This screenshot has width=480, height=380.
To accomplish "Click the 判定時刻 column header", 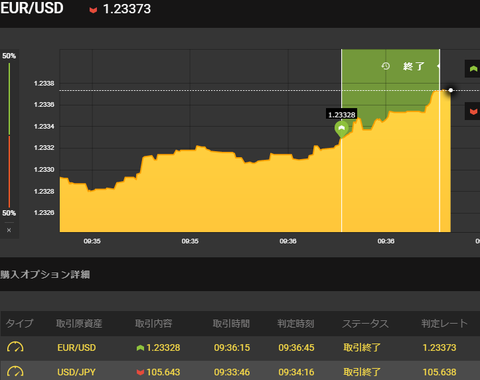I will tap(296, 323).
